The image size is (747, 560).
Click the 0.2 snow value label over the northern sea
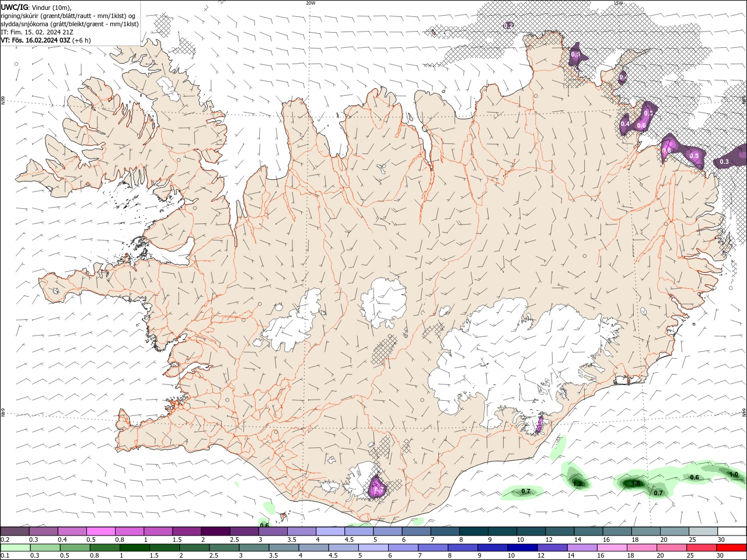coord(508,25)
